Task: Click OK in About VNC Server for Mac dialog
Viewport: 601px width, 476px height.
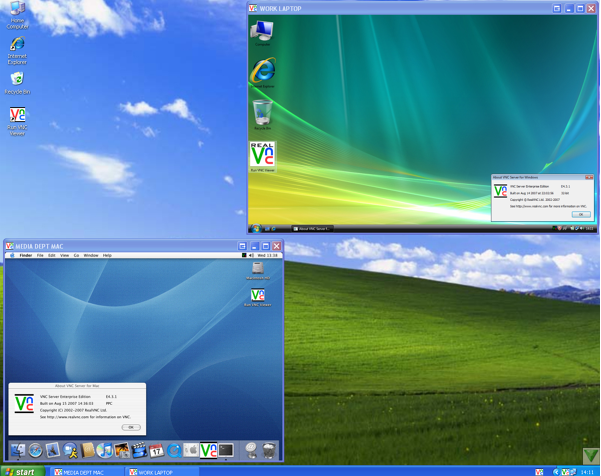Action: pyautogui.click(x=131, y=427)
